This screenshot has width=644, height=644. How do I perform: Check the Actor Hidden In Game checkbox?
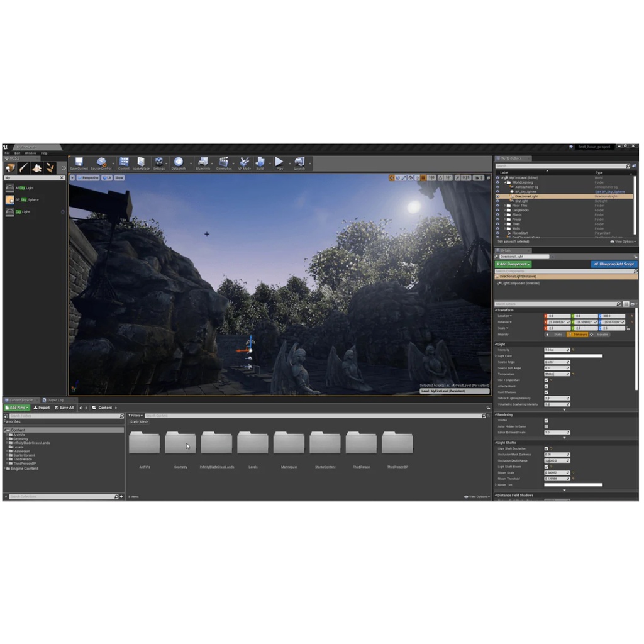pyautogui.click(x=546, y=426)
